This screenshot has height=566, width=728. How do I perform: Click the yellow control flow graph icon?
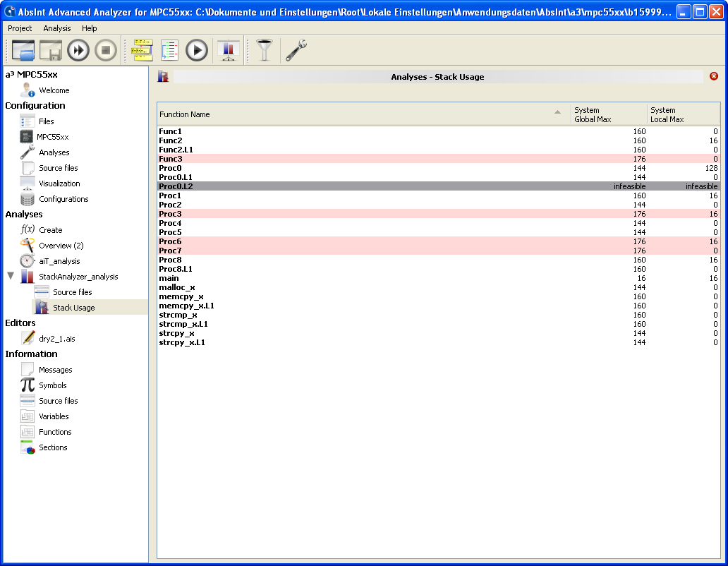[142, 50]
